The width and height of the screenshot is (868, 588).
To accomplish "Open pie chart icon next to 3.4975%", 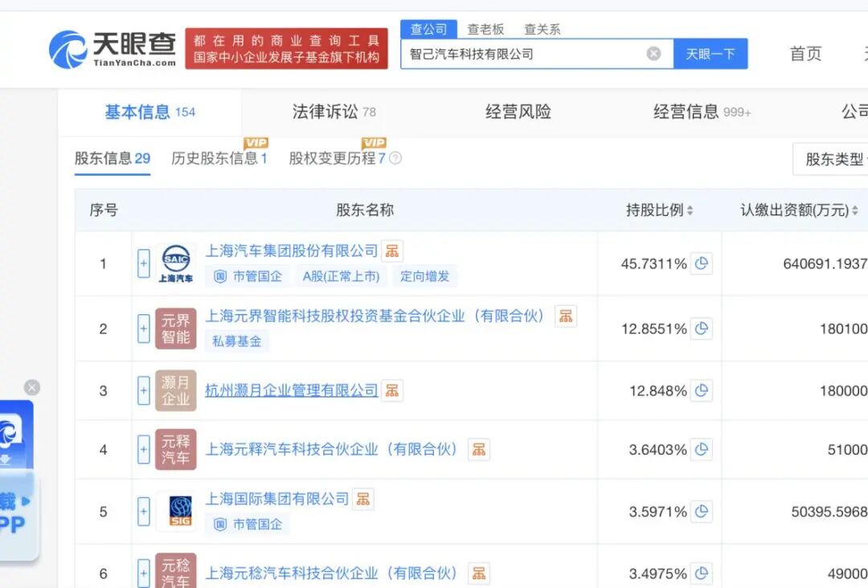I will [x=702, y=574].
